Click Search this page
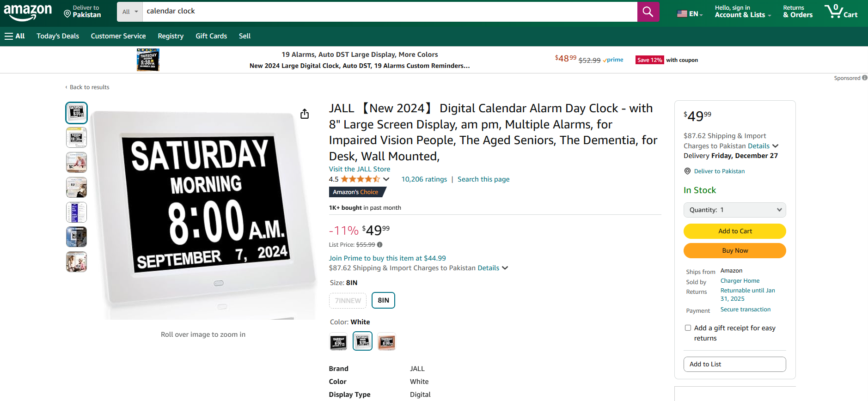 [483, 179]
